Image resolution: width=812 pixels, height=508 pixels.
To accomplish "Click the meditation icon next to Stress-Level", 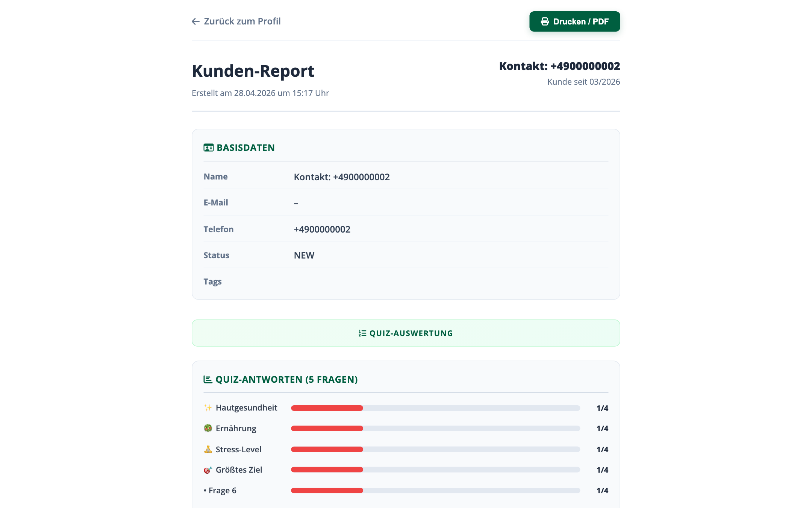I will [208, 449].
